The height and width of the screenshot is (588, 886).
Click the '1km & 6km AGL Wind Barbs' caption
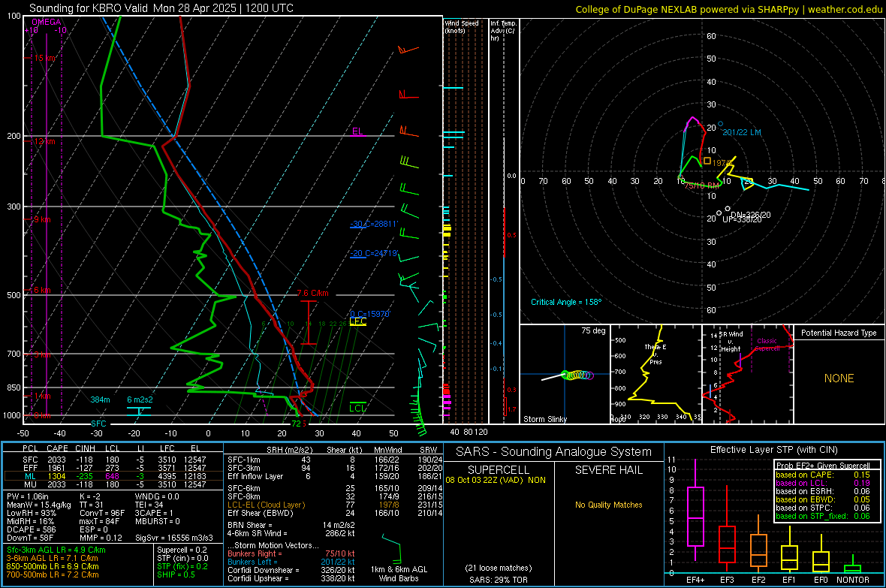coord(399,574)
